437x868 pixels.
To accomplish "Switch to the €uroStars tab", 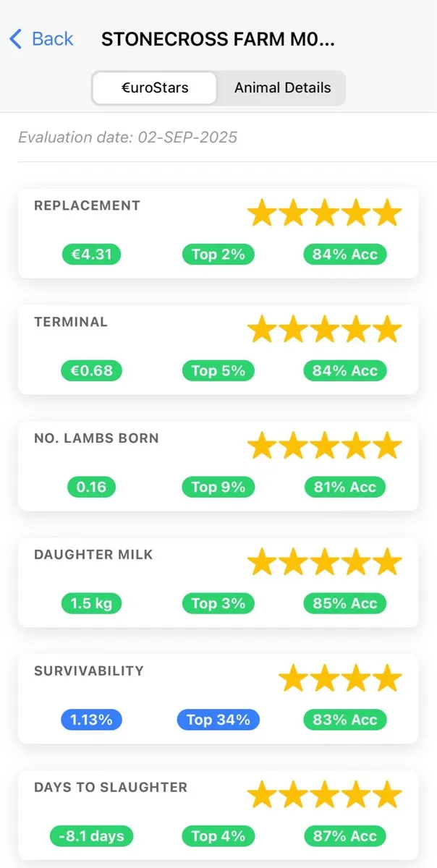I will point(155,88).
